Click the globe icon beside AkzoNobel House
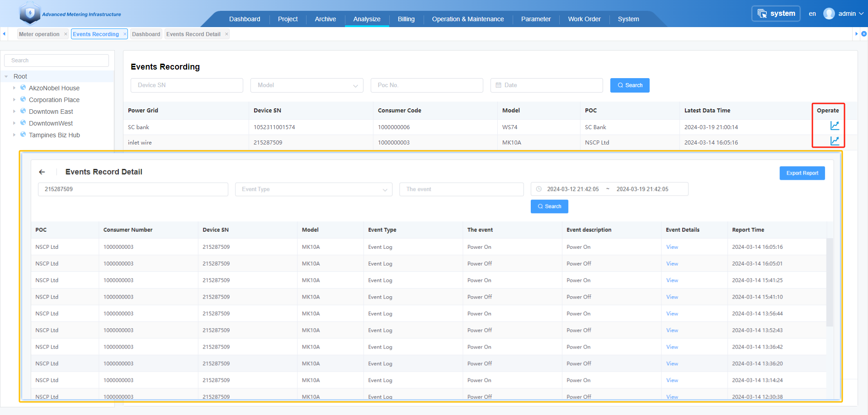Image resolution: width=868 pixels, height=415 pixels. (x=23, y=88)
